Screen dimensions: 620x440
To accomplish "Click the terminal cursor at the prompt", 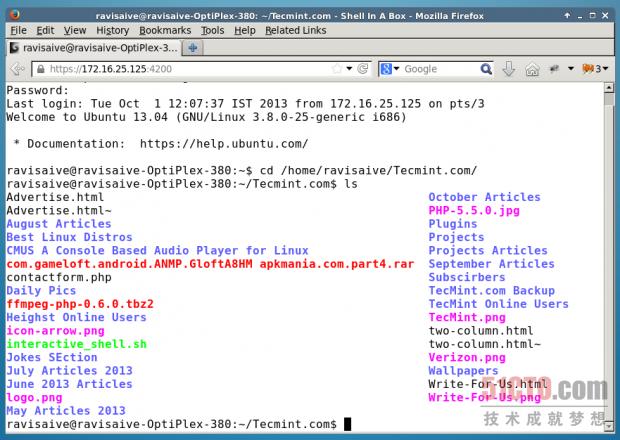I will pos(347,424).
